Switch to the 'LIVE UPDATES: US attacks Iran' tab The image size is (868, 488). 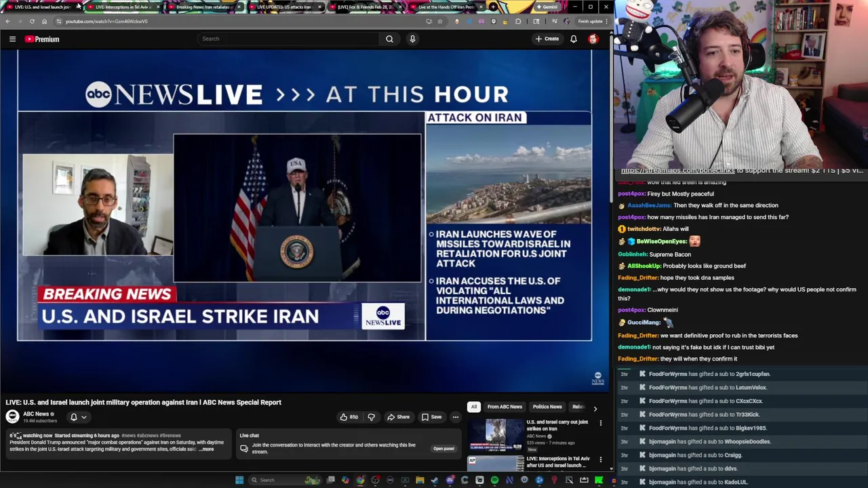pos(284,7)
